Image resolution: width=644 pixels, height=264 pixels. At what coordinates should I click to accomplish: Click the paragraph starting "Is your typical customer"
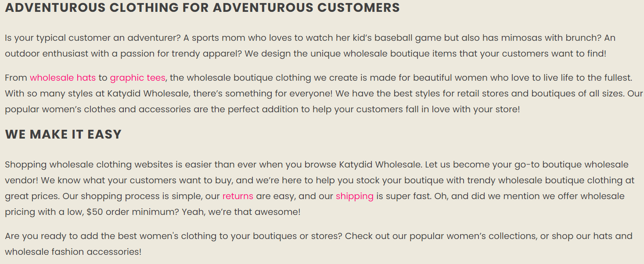[310, 46]
